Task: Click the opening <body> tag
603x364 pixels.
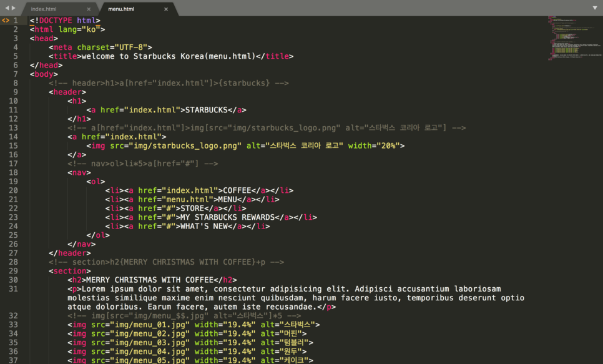Action: [x=44, y=74]
